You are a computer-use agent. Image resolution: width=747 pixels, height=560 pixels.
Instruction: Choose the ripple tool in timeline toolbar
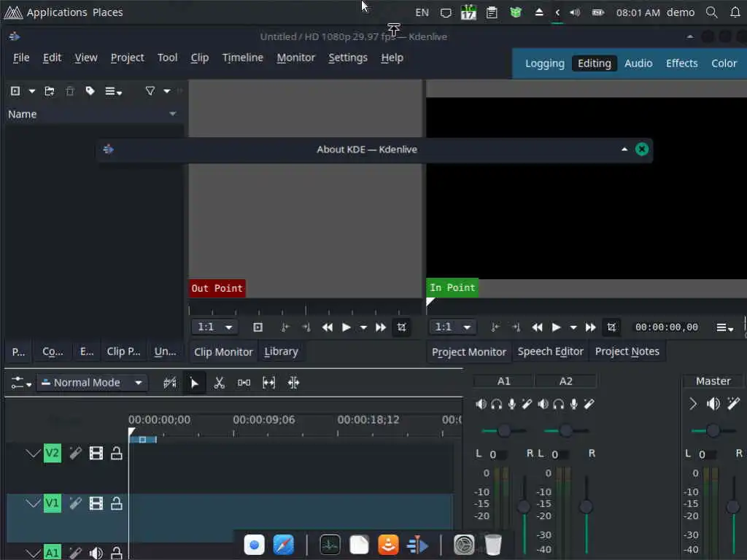tap(293, 383)
